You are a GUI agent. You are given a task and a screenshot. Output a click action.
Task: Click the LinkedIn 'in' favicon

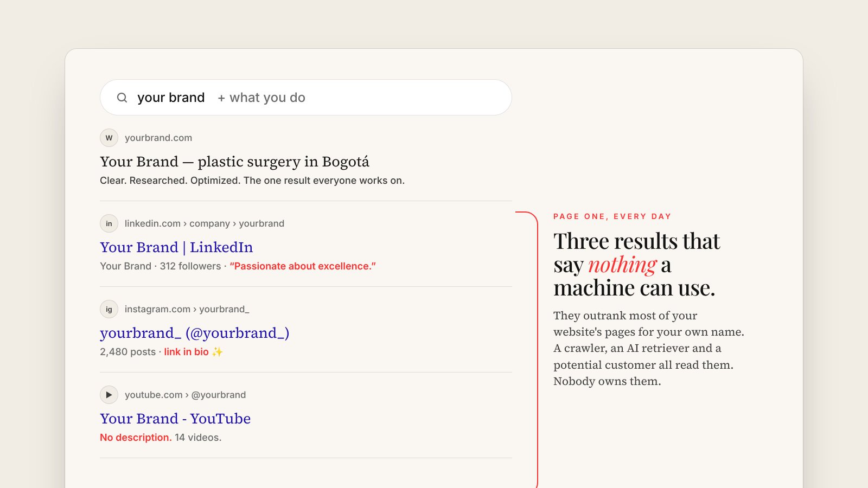(109, 223)
